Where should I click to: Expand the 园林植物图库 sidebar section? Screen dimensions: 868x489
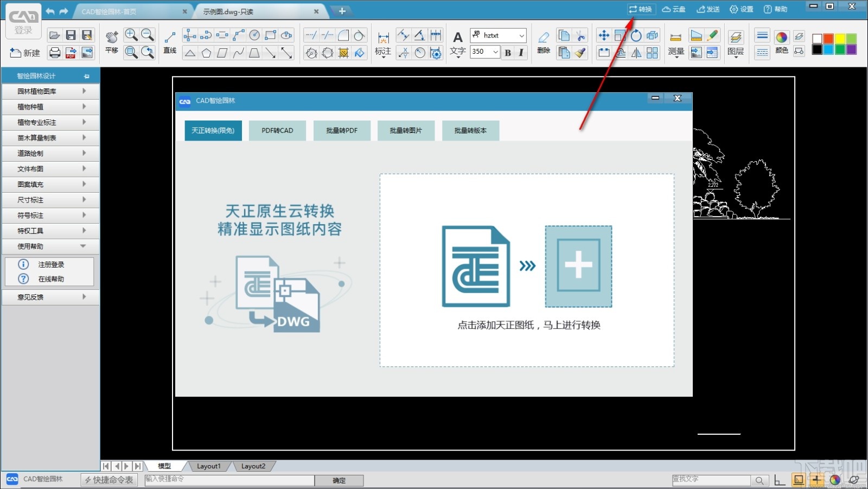coord(51,91)
